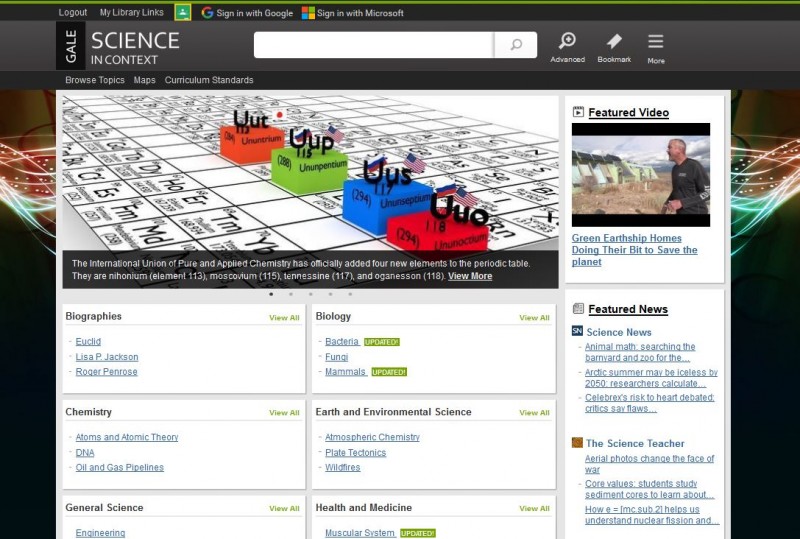Open The Science Teacher source link
The image size is (800, 539).
click(635, 443)
